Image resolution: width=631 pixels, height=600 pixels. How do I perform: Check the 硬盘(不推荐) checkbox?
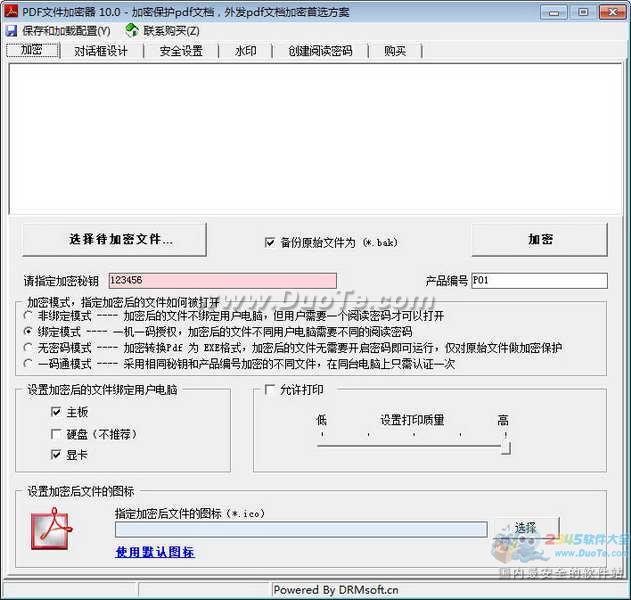[57, 433]
